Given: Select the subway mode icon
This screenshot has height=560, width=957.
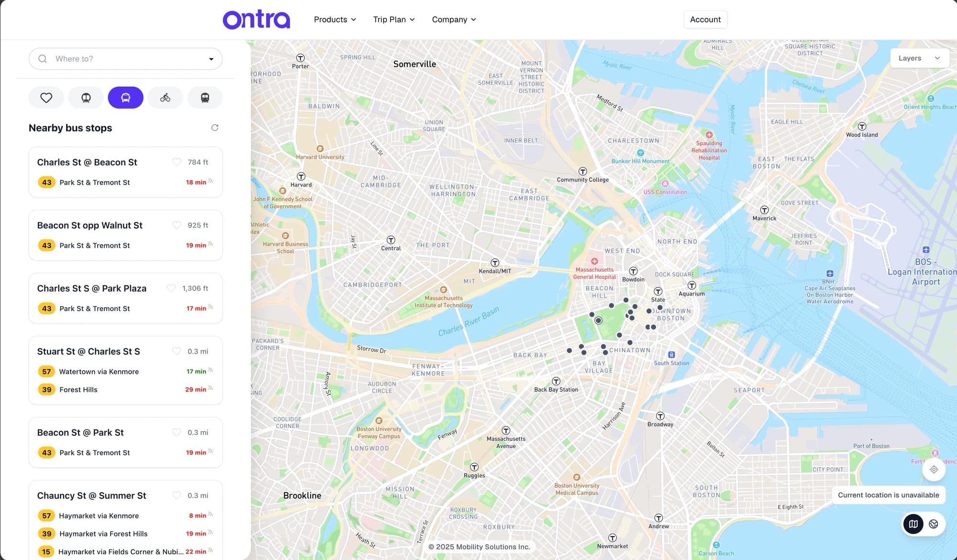Looking at the screenshot, I should click(x=86, y=98).
